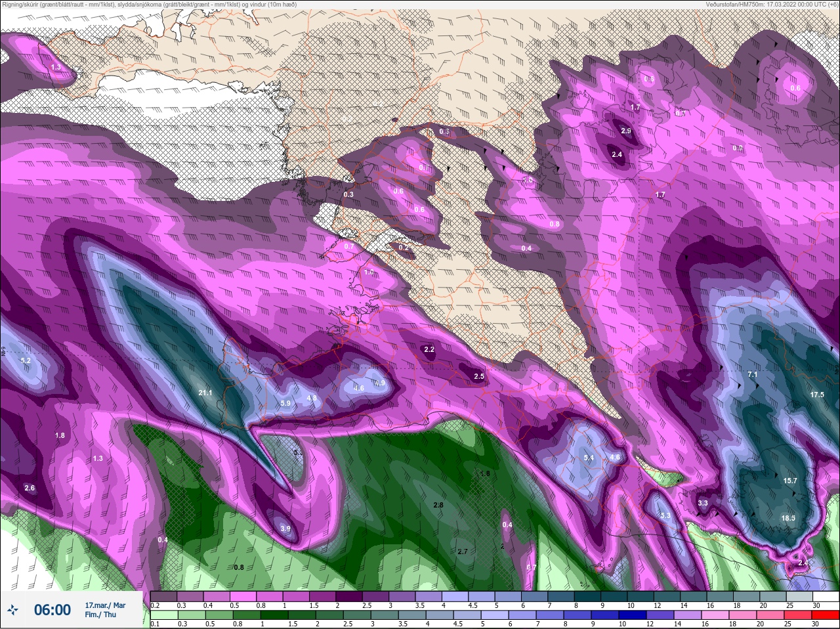Click the 'Fim./ Thu' weekday label
Viewport: 840px width, 629px height.
tap(100, 615)
